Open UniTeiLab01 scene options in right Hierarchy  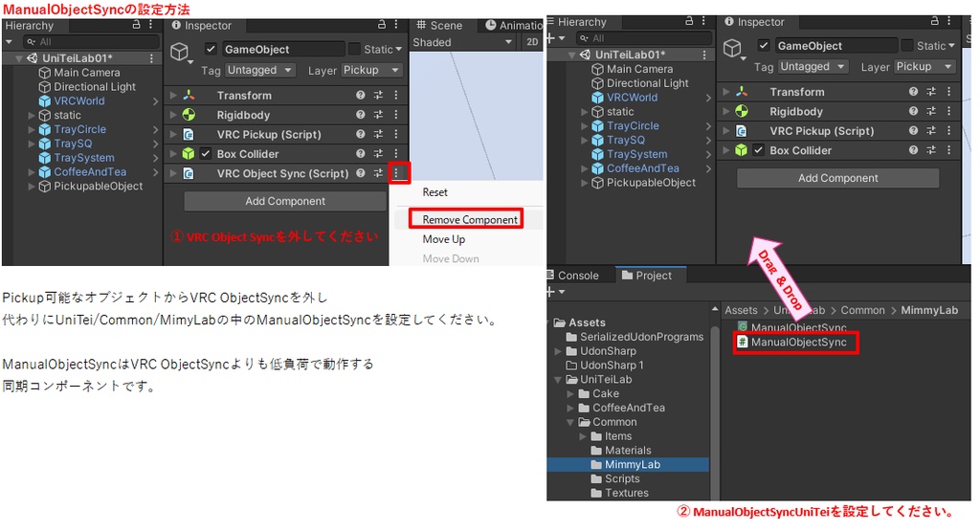point(704,55)
